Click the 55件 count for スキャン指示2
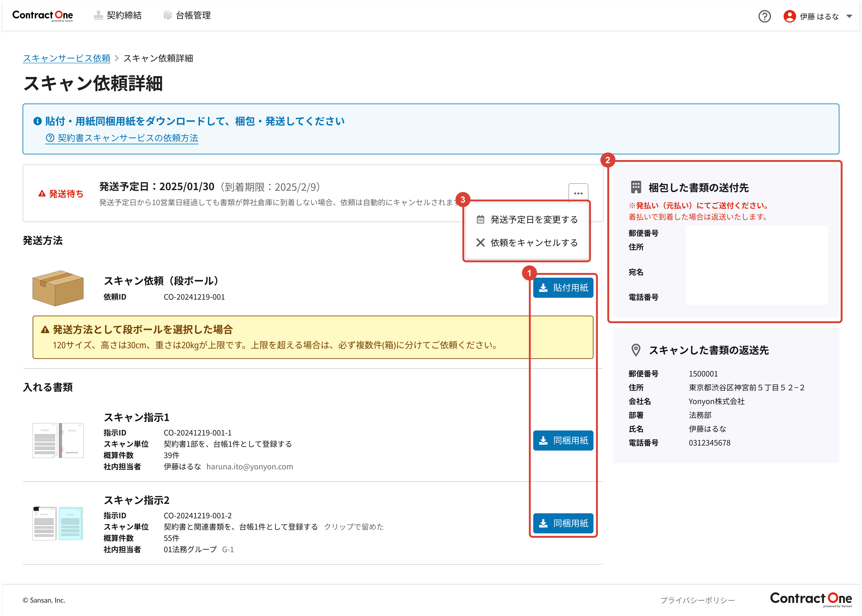Screen dimensions: 862x616 pos(171,538)
